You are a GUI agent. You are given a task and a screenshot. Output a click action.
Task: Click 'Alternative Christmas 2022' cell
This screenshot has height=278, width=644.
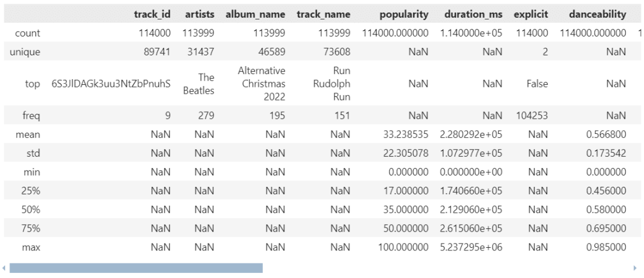point(262,84)
